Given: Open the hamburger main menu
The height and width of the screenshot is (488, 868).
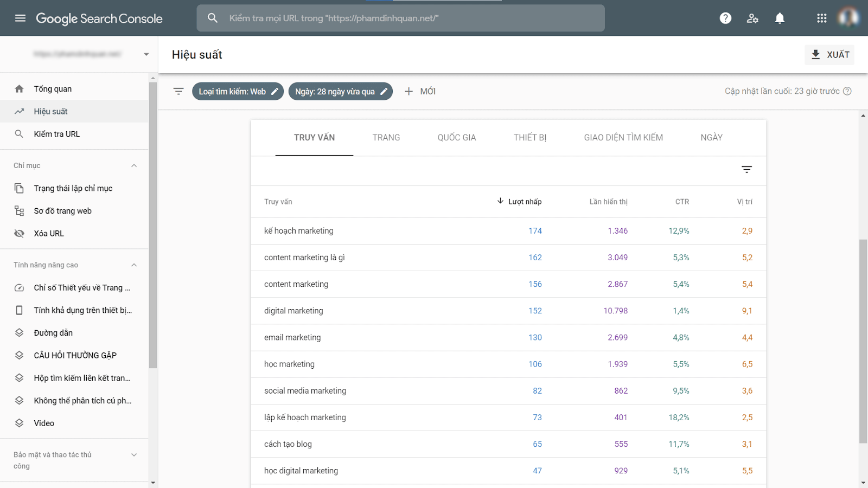Looking at the screenshot, I should point(20,18).
